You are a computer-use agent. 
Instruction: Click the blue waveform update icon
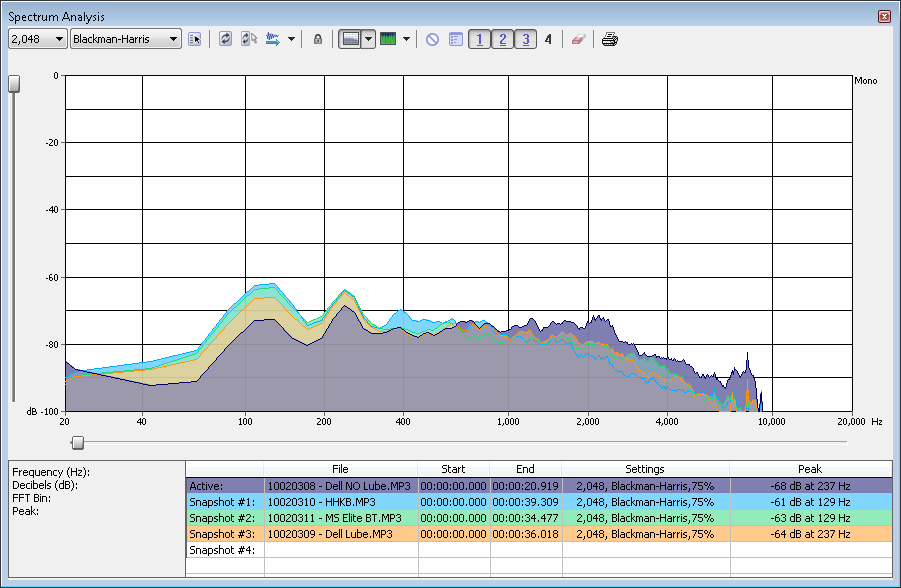point(272,39)
